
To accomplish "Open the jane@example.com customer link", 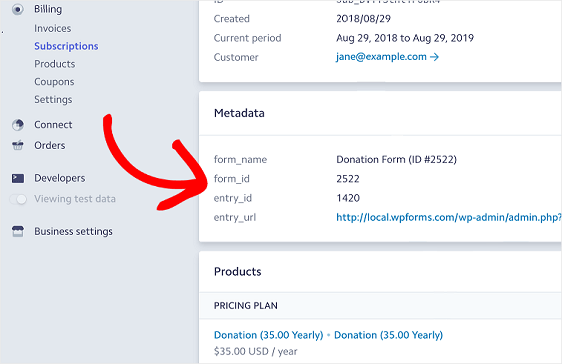I will (x=381, y=57).
